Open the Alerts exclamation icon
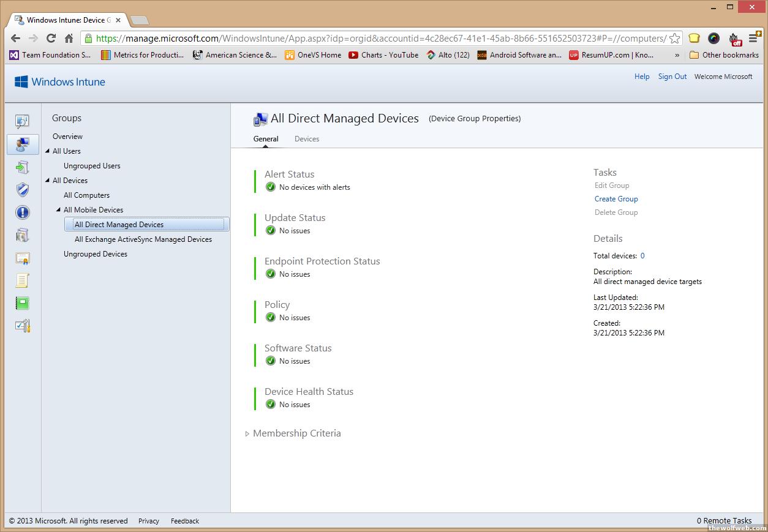Screen dimensions: 768x532 [23, 212]
